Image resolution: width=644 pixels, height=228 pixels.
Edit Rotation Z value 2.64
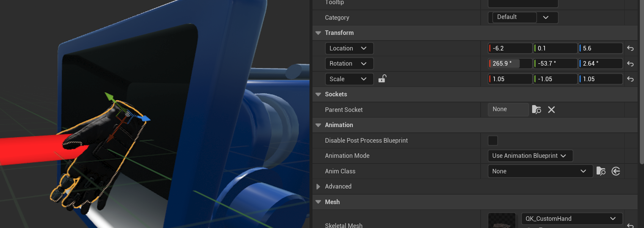point(600,63)
